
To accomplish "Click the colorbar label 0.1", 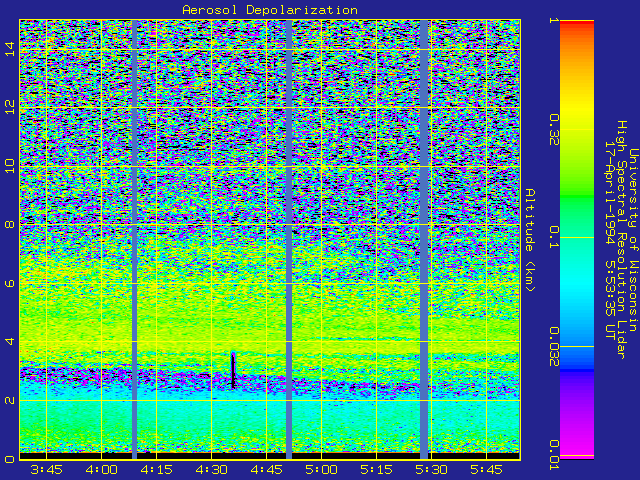I will (x=554, y=238).
